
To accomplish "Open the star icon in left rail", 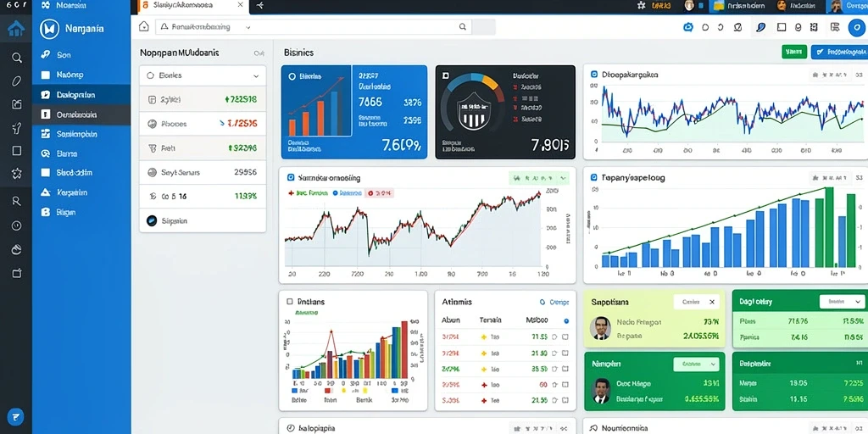I will pos(17,174).
